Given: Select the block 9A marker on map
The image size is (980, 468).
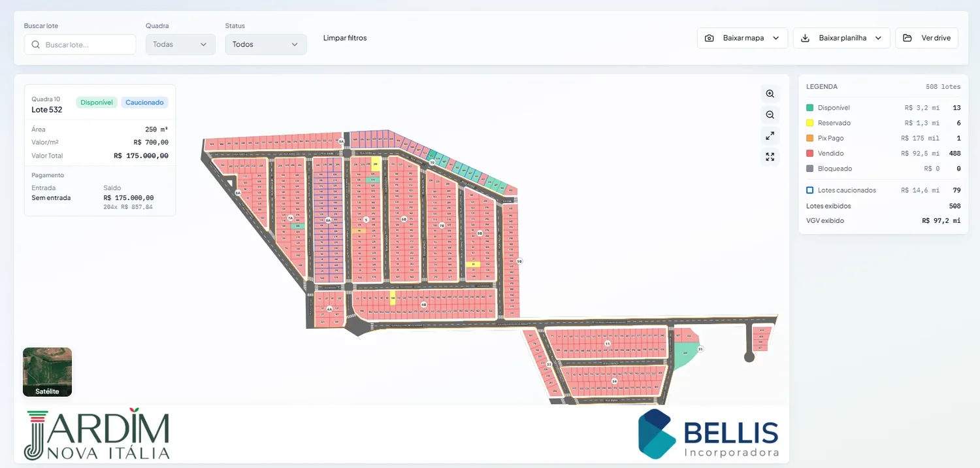Looking at the screenshot, I should point(341,141).
